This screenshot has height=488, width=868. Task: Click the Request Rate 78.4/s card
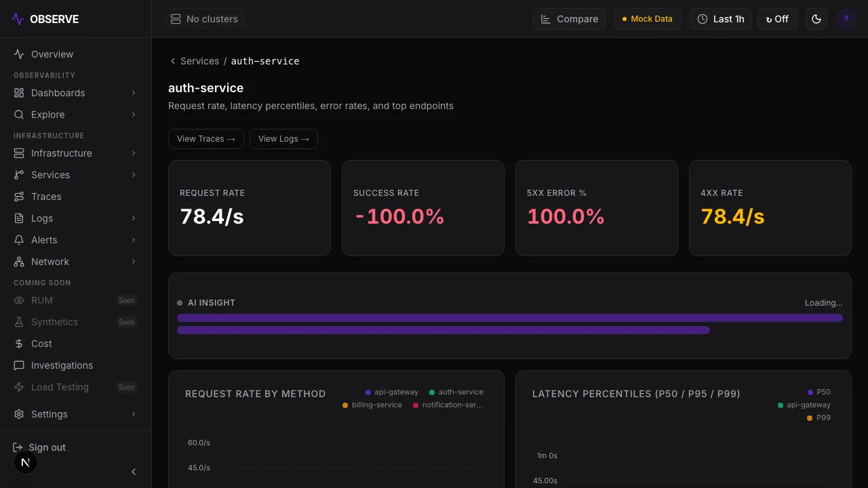pyautogui.click(x=250, y=208)
